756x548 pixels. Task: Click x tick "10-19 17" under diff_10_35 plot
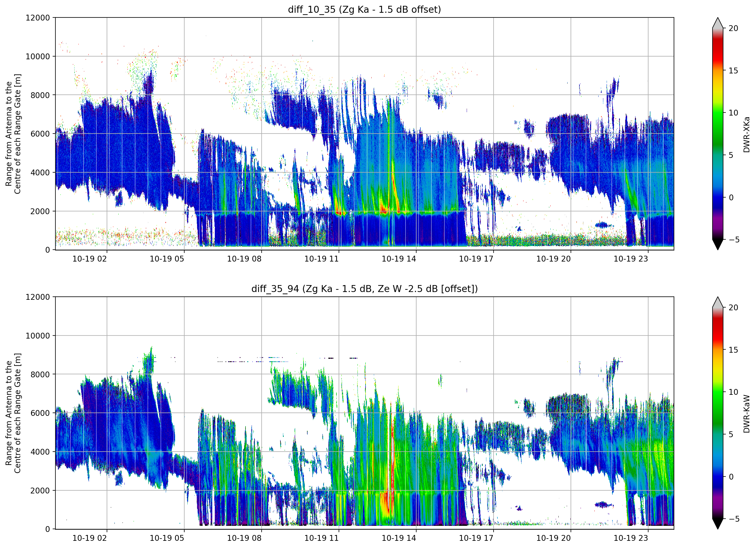[476, 259]
